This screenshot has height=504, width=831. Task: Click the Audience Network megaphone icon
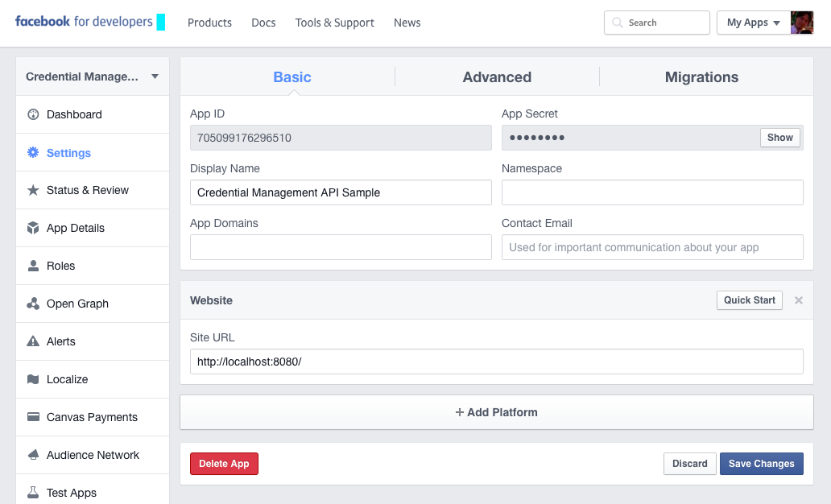coord(33,455)
